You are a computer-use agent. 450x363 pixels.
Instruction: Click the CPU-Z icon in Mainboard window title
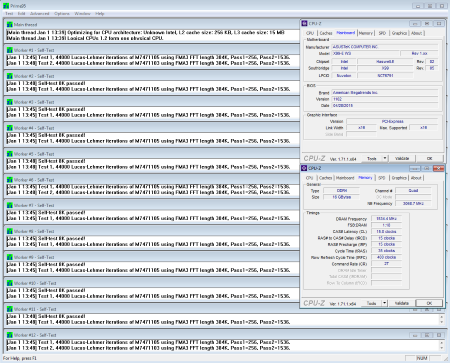tap(304, 23)
